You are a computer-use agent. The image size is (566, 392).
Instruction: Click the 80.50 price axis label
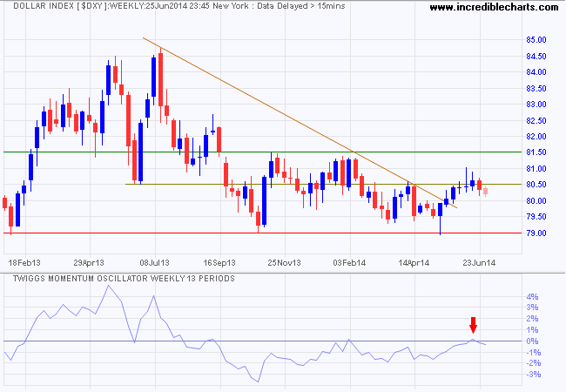536,185
